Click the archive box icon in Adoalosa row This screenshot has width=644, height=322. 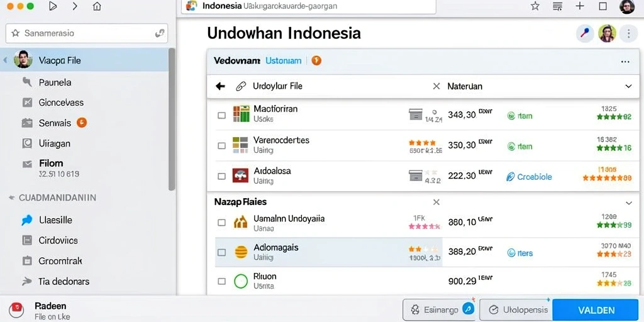tap(416, 176)
